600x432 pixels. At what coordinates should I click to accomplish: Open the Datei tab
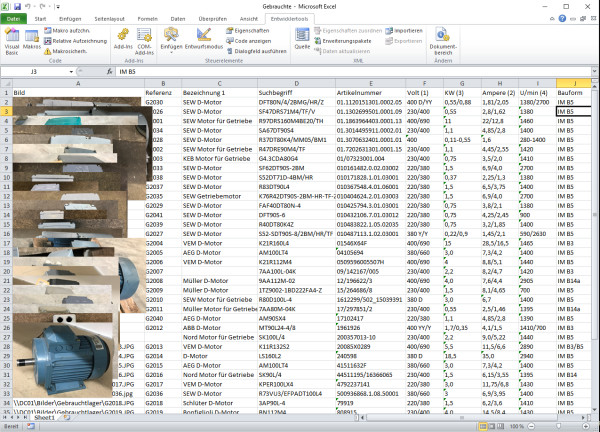click(x=13, y=19)
